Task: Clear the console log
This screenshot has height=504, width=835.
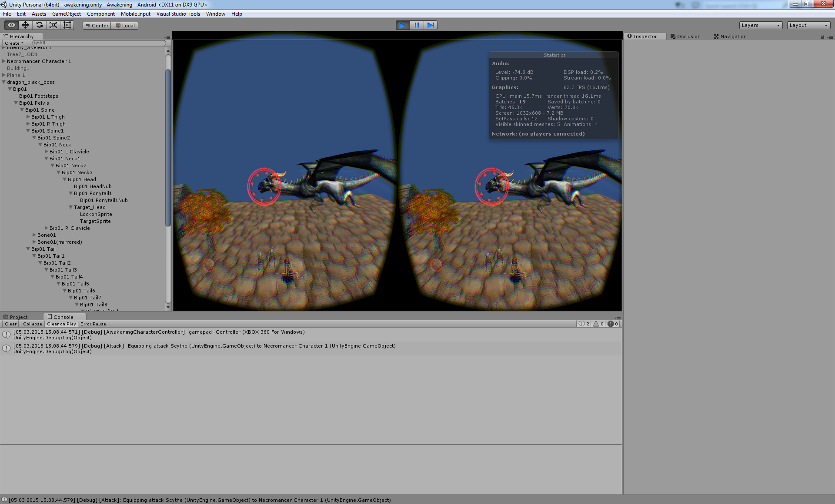Action: point(11,324)
